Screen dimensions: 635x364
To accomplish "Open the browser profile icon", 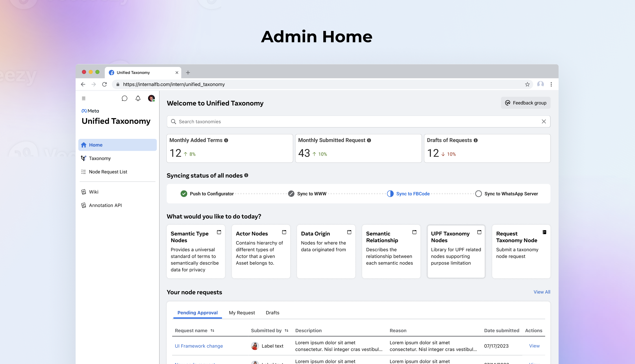I will (x=540, y=84).
